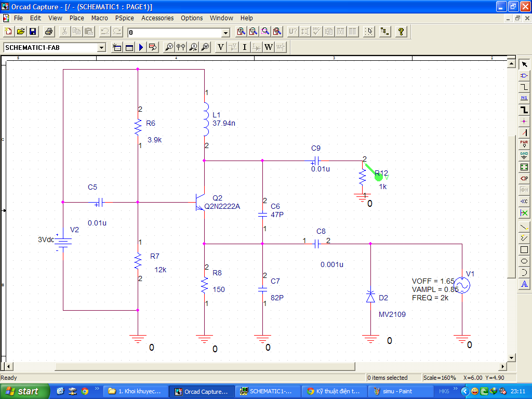This screenshot has height=399, width=532.
Task: Activate zoom to area tool
Action: coord(265,32)
